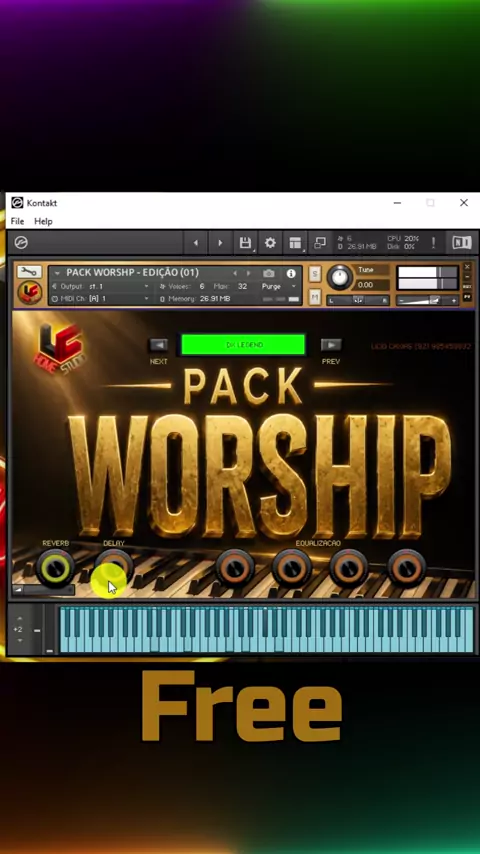Click the panic exclamation mark button

click(434, 242)
